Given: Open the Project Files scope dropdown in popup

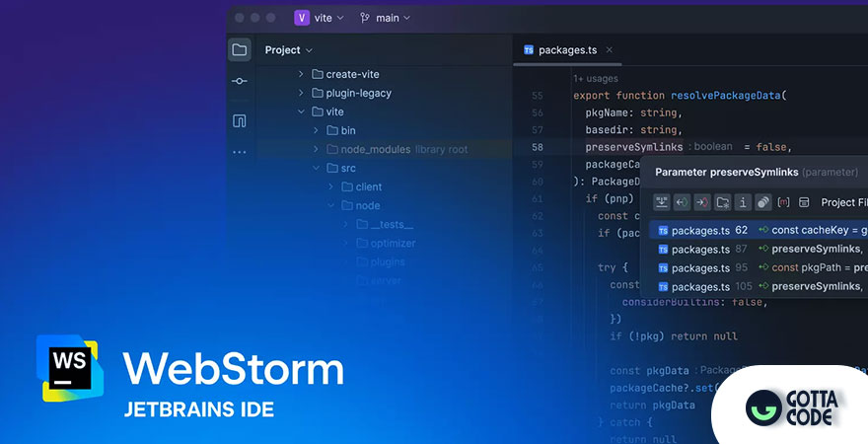Looking at the screenshot, I should pos(843,202).
